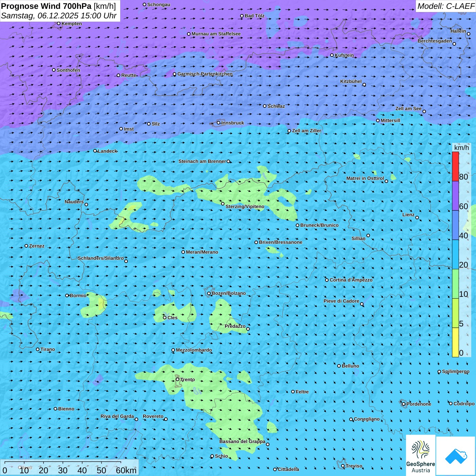Click the 'Bassano del Grappa' label
The height and width of the screenshot is (476, 476).
click(x=242, y=441)
